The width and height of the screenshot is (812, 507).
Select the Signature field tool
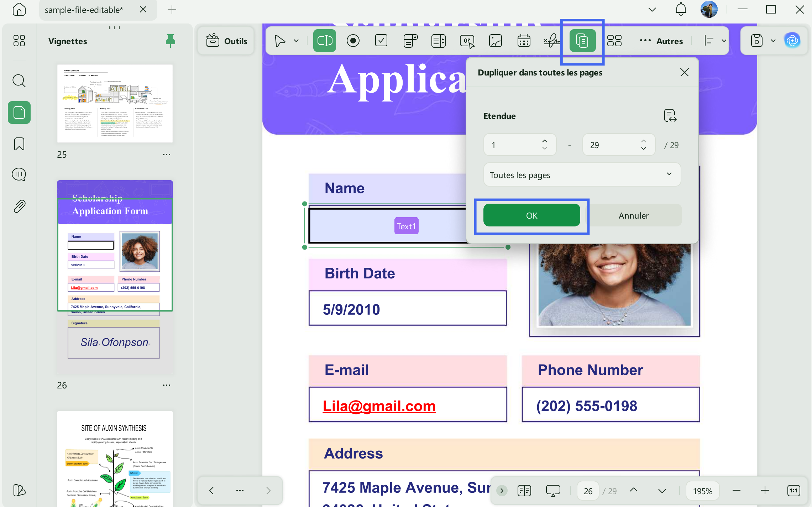[x=552, y=41]
